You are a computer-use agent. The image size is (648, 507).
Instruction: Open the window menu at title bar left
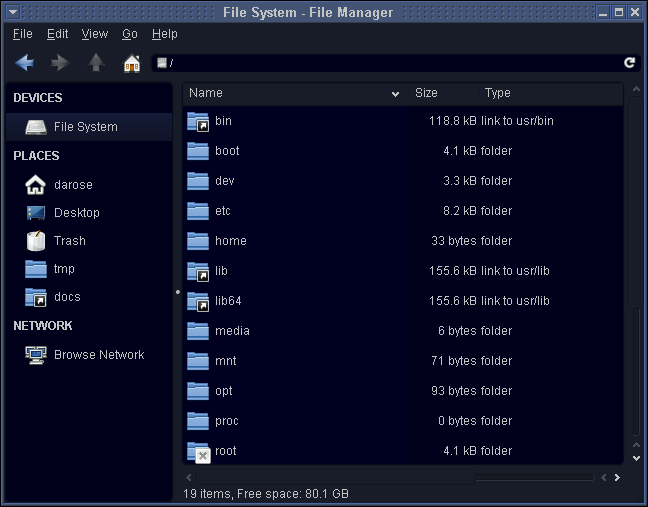point(12,13)
